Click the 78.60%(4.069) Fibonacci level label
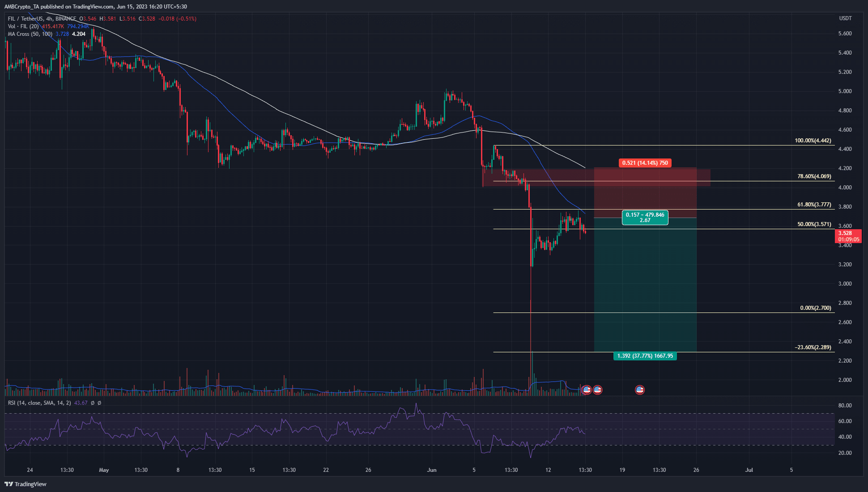 (x=814, y=176)
